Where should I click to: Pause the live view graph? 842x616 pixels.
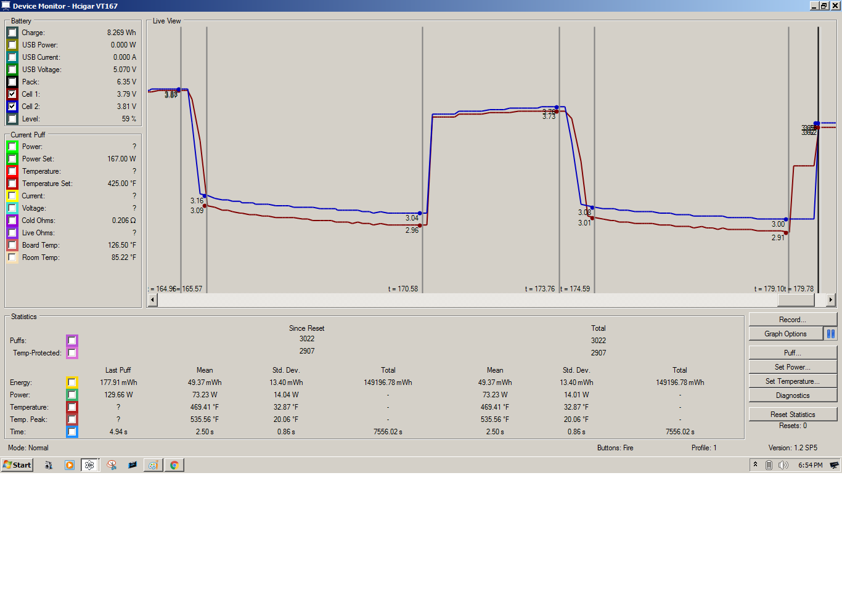[830, 334]
